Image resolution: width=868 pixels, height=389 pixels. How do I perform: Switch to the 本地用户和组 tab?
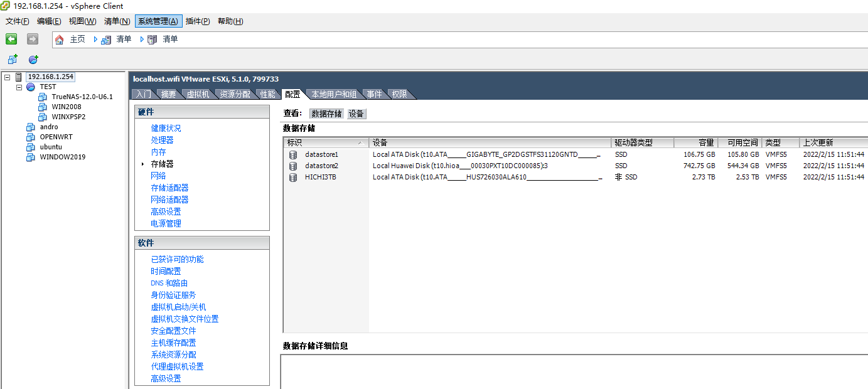334,94
